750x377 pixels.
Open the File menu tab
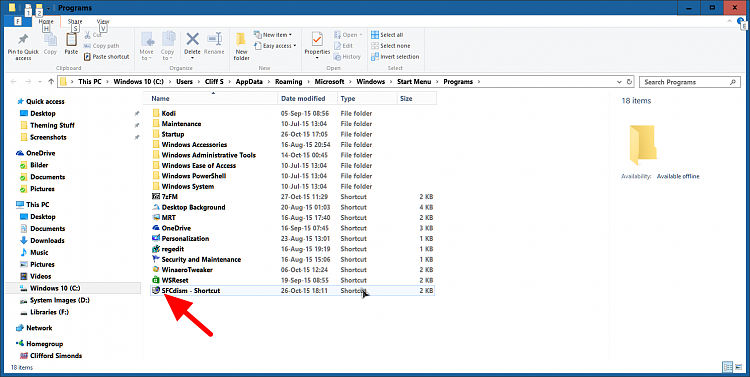coord(18,22)
